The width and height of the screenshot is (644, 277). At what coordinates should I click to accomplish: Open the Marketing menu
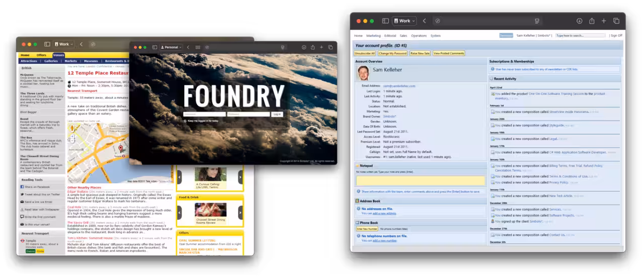tap(373, 36)
